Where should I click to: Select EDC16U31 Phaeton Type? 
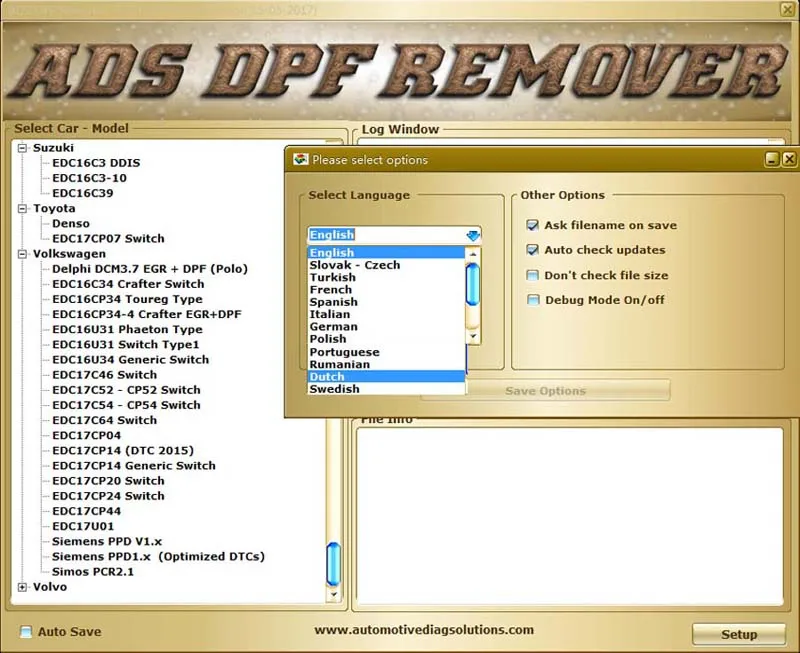pyautogui.click(x=127, y=330)
